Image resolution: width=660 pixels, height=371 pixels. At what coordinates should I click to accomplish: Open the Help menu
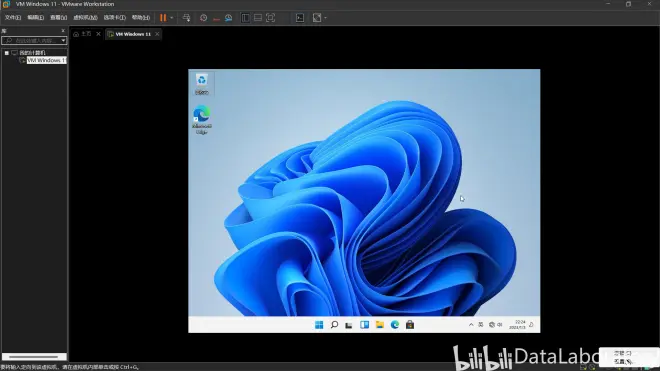click(141, 18)
